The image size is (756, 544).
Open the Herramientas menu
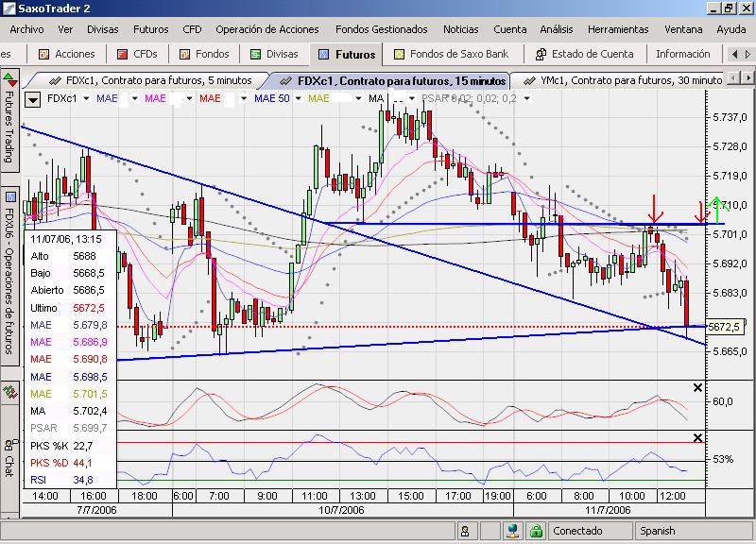pyautogui.click(x=618, y=29)
